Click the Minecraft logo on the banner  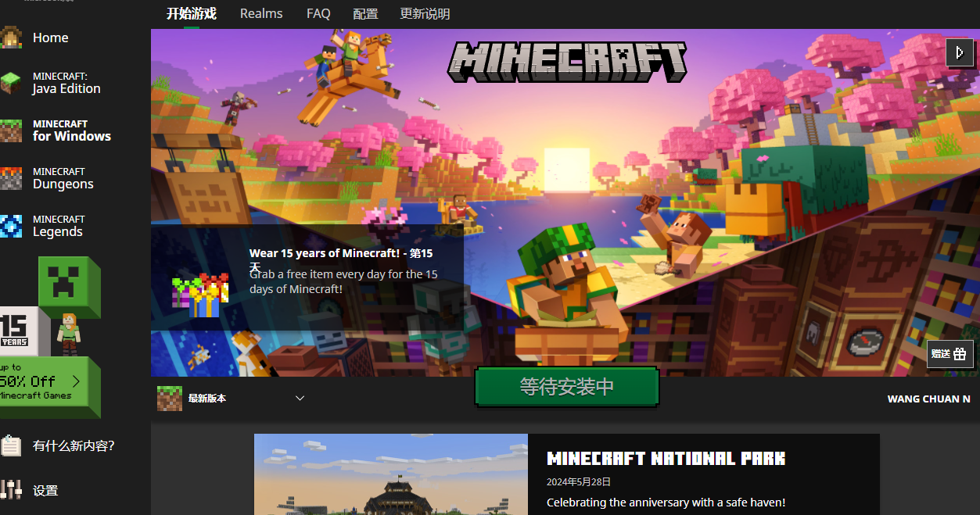pyautogui.click(x=567, y=61)
